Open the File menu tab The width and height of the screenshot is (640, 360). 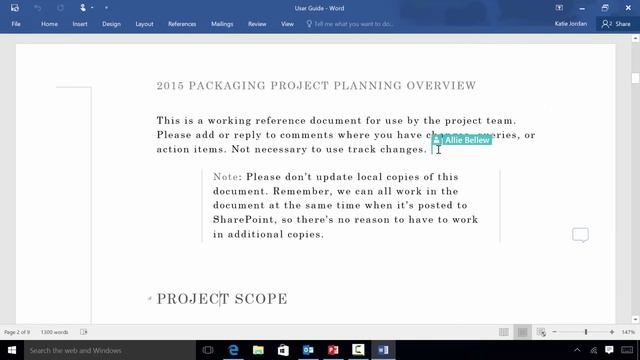tap(16, 24)
